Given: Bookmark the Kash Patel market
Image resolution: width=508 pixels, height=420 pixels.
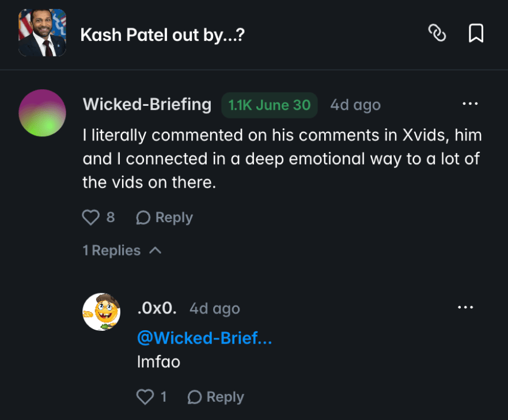Looking at the screenshot, I should (x=476, y=34).
